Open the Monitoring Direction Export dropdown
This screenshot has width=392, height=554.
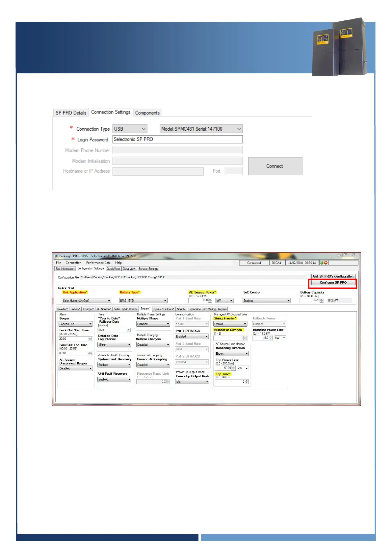point(232,354)
